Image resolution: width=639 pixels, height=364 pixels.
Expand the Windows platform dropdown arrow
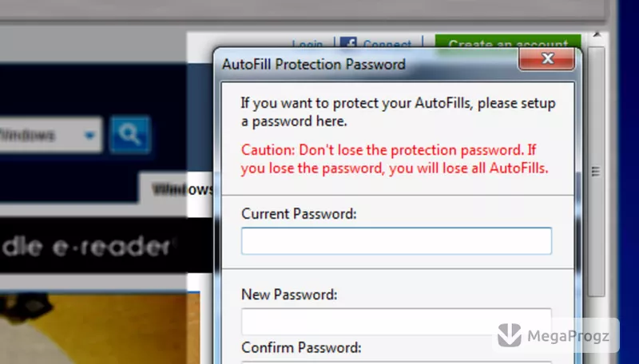(x=90, y=135)
